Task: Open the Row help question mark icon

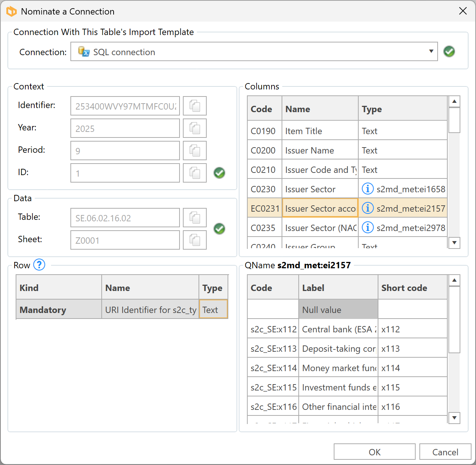Action: point(39,265)
